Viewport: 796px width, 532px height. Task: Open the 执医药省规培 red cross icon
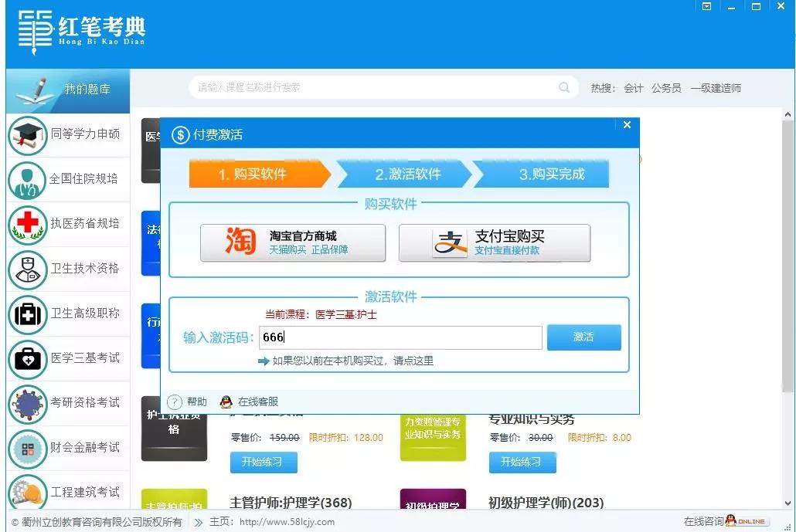click(x=28, y=225)
